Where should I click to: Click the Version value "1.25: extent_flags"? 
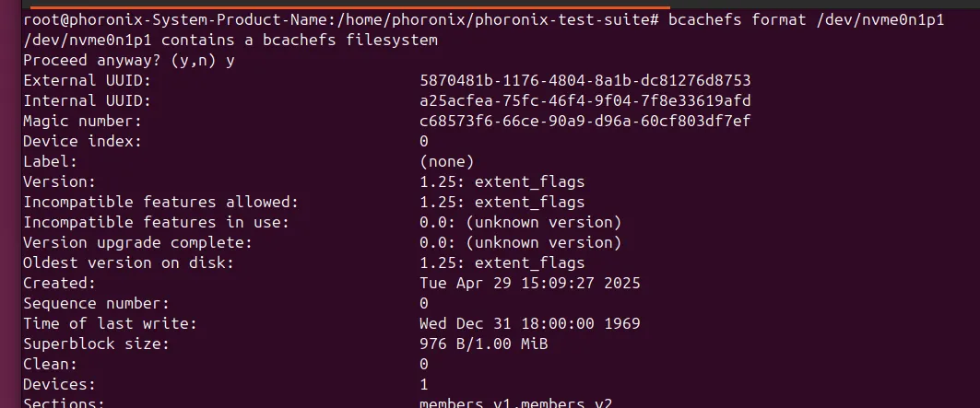tap(502, 181)
